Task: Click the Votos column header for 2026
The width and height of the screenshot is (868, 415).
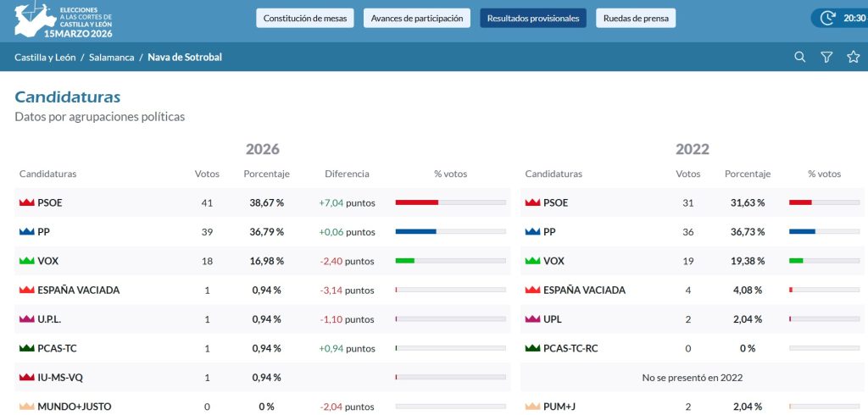Action: pyautogui.click(x=207, y=174)
